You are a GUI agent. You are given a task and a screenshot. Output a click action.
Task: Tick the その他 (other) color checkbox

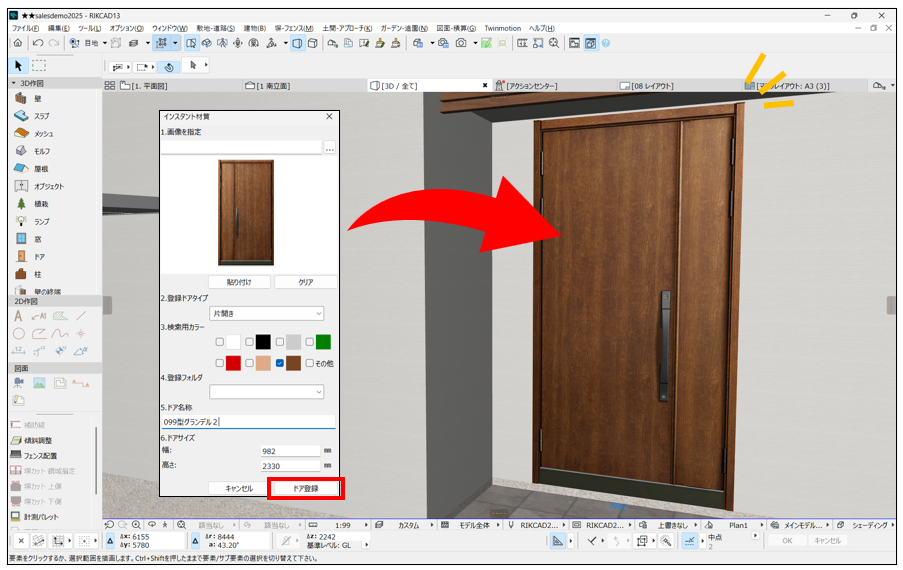[310, 363]
